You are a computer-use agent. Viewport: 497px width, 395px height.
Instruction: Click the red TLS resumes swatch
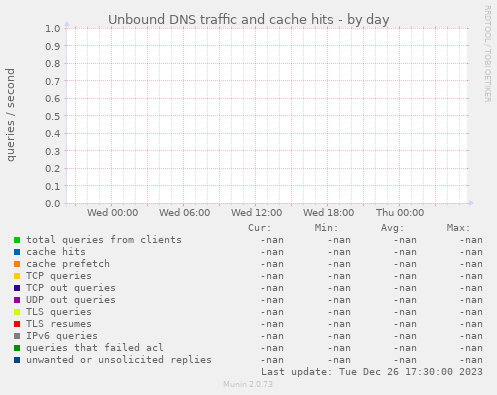pyautogui.click(x=17, y=324)
